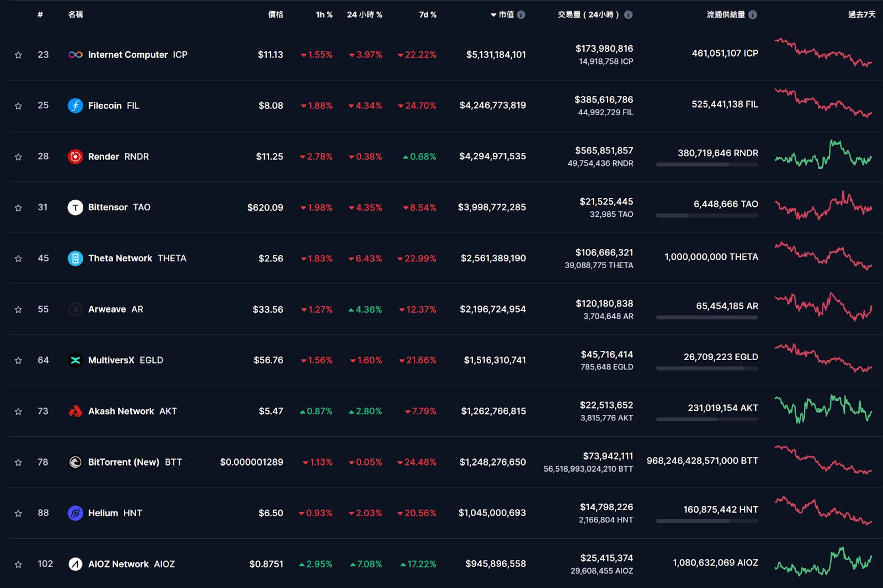
Task: Open the BitTorrent (New) BTT link
Action: tap(135, 462)
